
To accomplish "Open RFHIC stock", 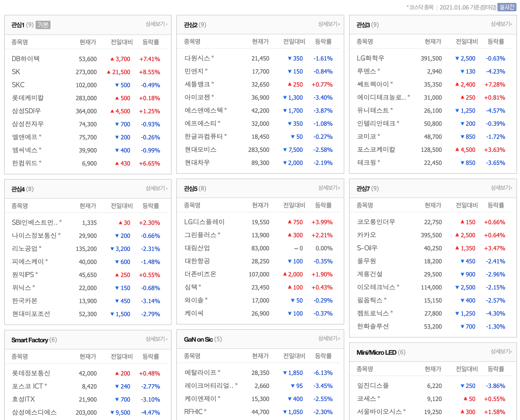I will point(194,412).
